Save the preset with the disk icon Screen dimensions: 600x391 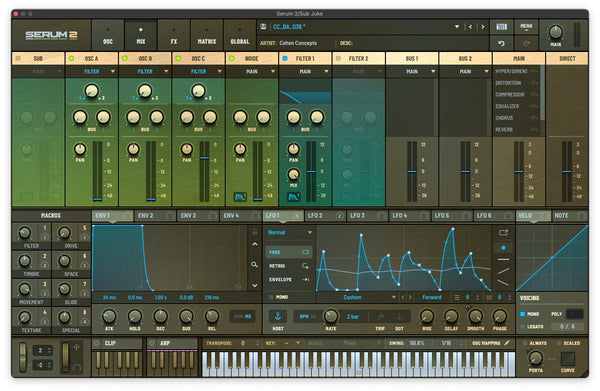(263, 26)
